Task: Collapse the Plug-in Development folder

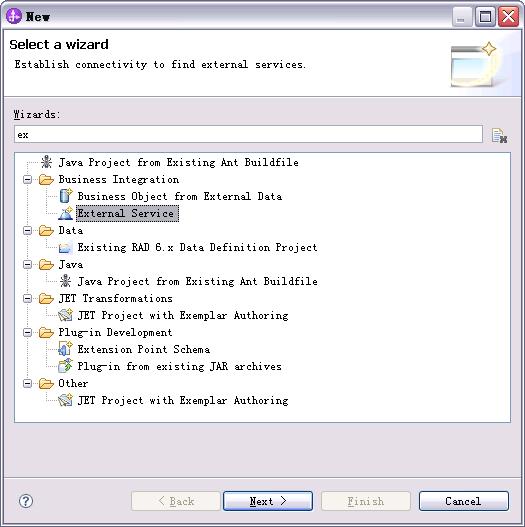Action: (28, 332)
